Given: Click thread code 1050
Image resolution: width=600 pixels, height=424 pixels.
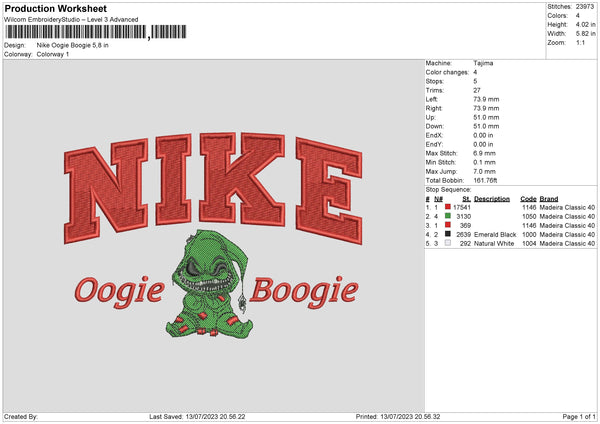Looking at the screenshot, I should pyautogui.click(x=529, y=217).
